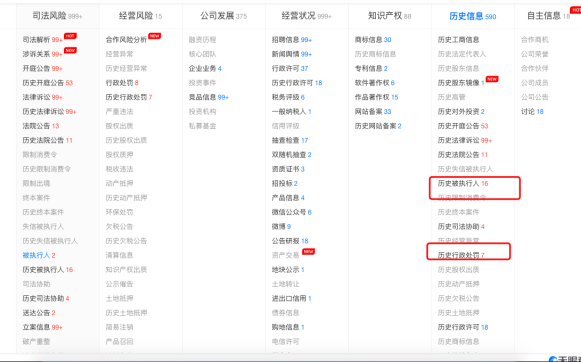Open 合作风险分析 link
Viewport: 581px width, 362px height.
(126, 40)
